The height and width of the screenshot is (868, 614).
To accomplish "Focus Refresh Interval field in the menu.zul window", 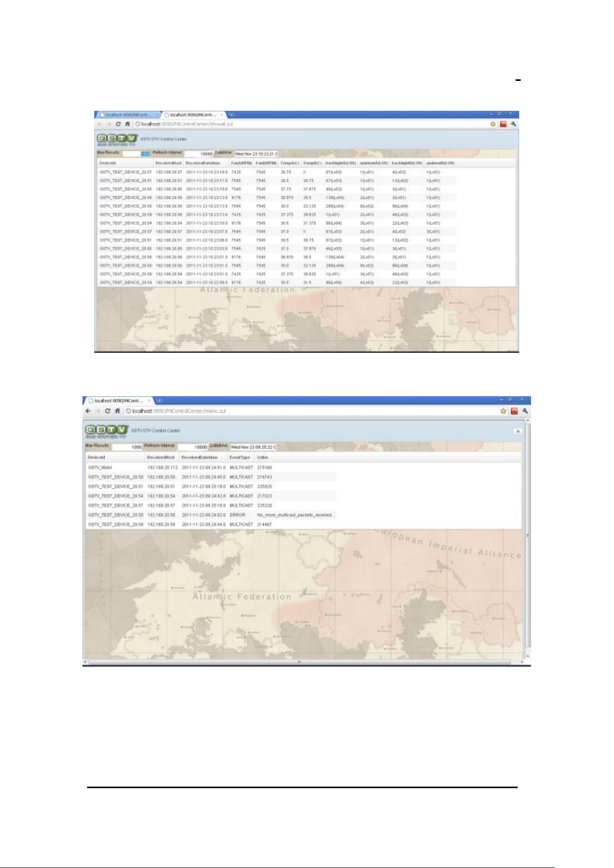I will coord(193,447).
